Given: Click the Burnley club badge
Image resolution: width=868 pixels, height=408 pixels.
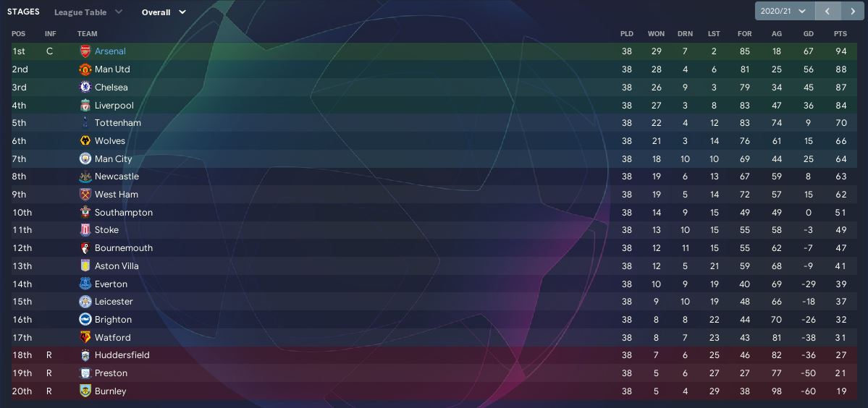Looking at the screenshot, I should 85,391.
